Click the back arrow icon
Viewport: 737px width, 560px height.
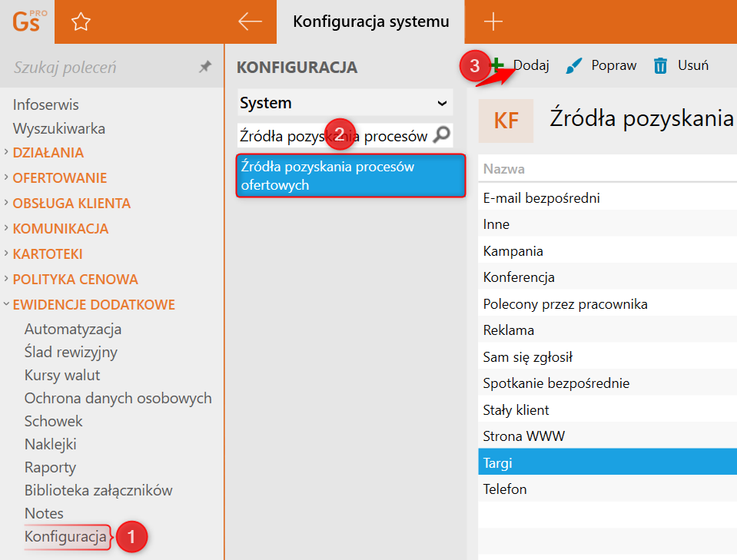250,22
